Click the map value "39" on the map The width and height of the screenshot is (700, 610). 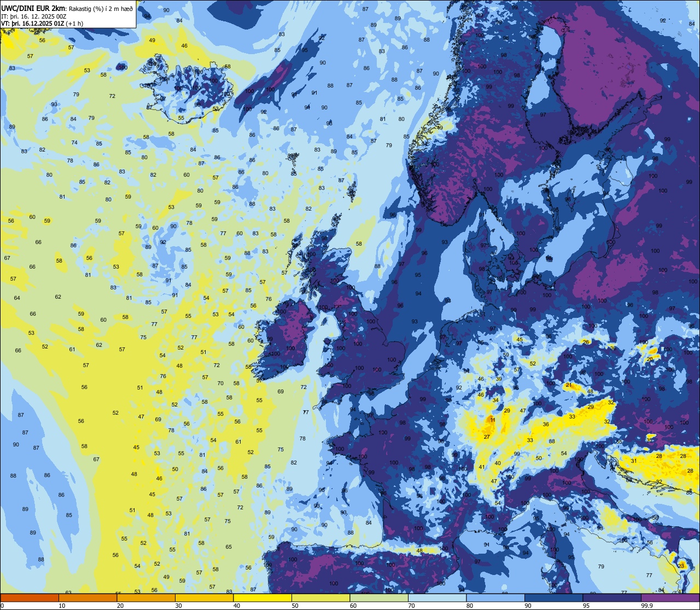tap(499, 379)
